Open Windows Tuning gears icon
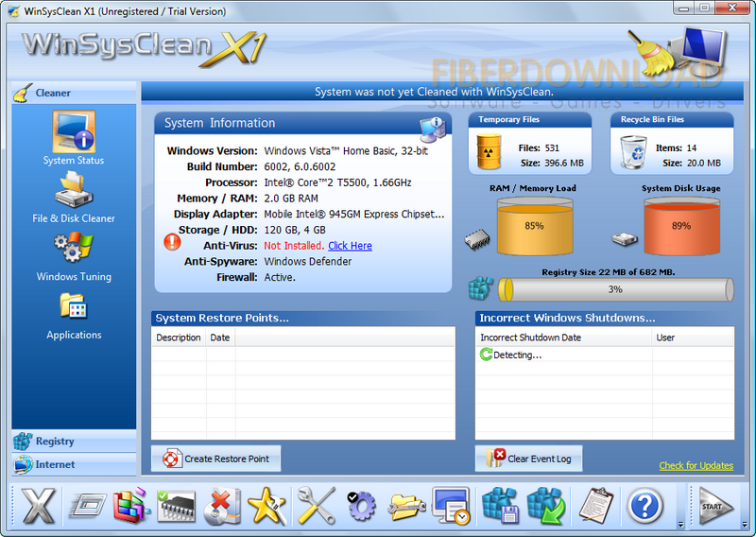756x537 pixels. tap(74, 247)
